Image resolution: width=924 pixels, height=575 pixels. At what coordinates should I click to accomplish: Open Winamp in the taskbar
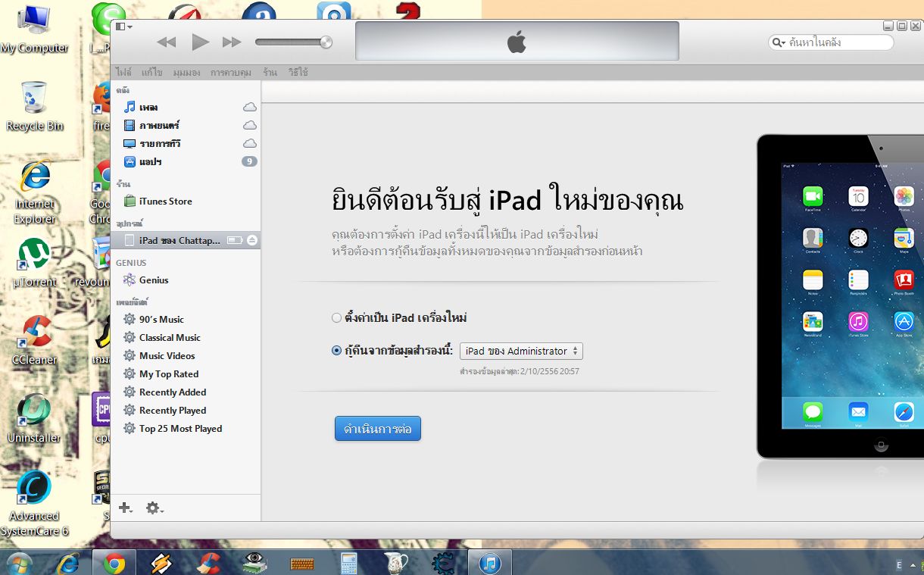click(x=161, y=563)
